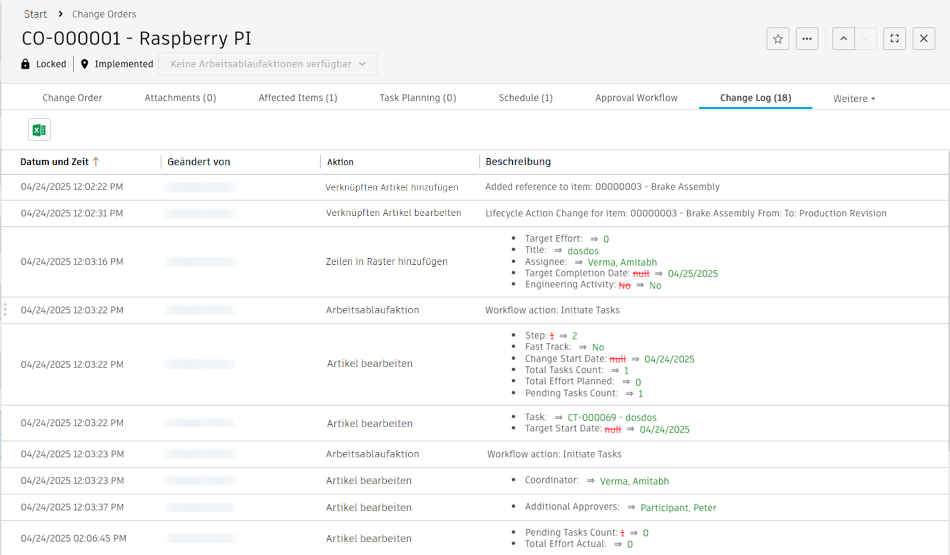Screen dimensions: 950x555
Task: Open the Schedule (1) tab
Action: point(525,98)
